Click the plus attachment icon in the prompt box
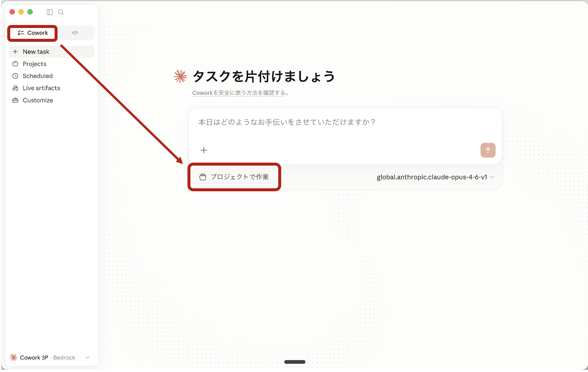 tap(204, 150)
